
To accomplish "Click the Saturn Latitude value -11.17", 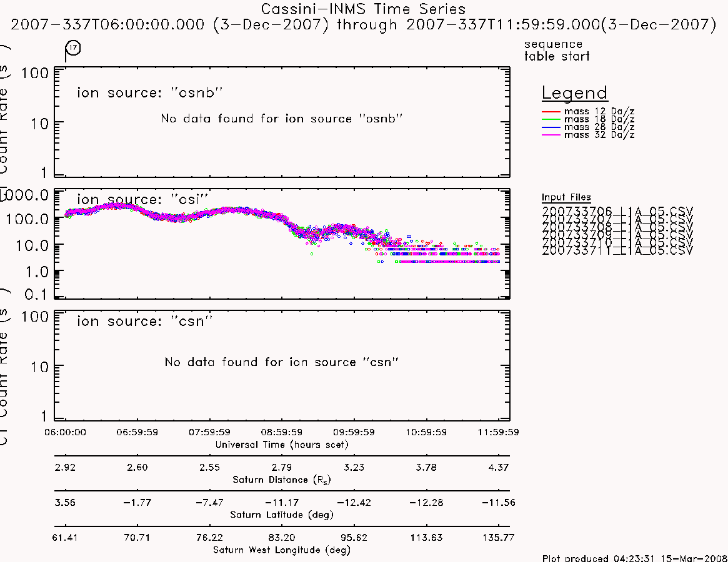I will (x=281, y=503).
